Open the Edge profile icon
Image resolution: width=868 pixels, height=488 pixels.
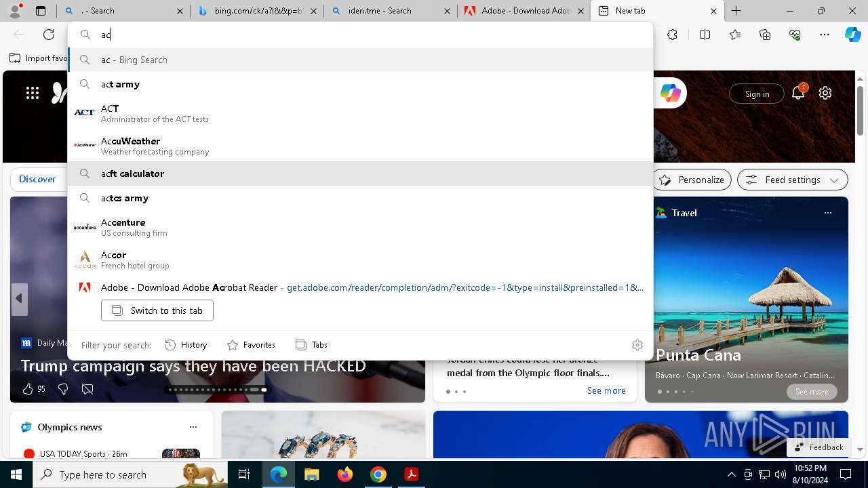[15, 11]
